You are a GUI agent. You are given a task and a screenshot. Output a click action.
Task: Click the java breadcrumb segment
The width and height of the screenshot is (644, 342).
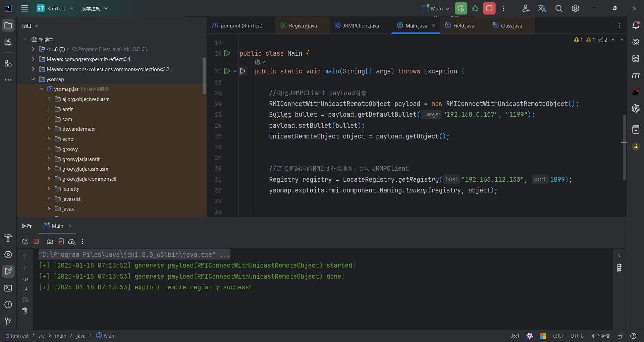click(81, 336)
